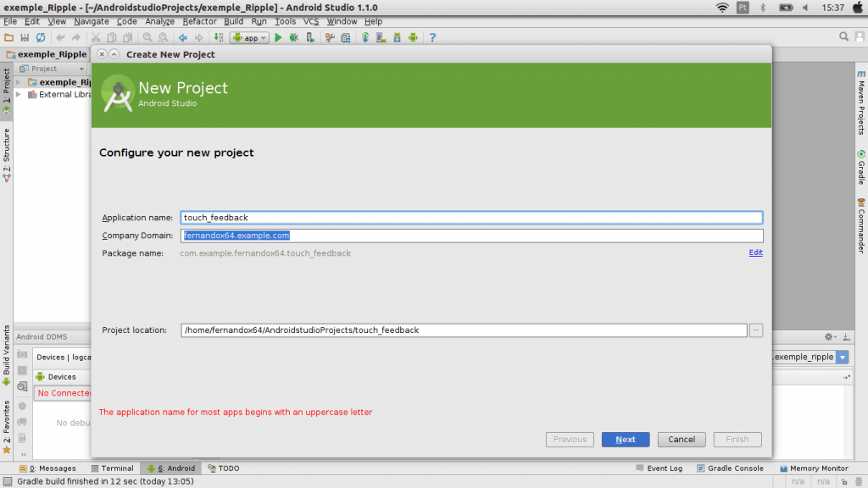Click the Synchronize refresh toolbar icon
The width and height of the screenshot is (868, 488).
click(x=41, y=37)
